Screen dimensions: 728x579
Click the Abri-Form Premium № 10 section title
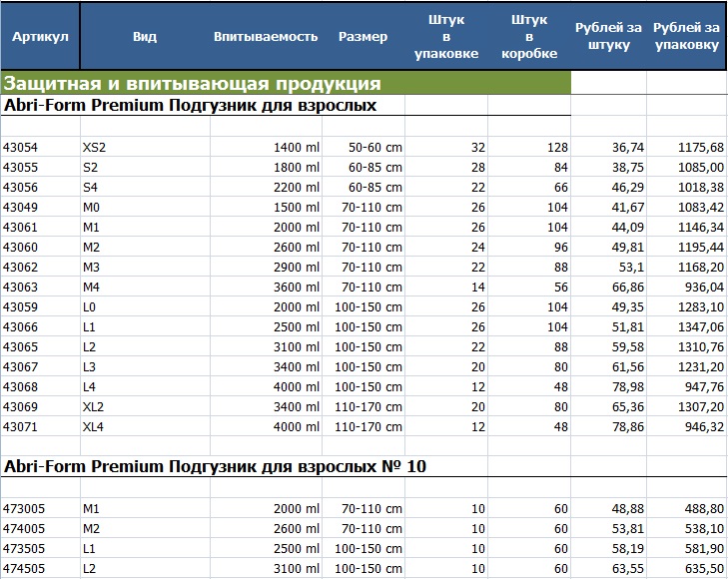tap(215, 466)
